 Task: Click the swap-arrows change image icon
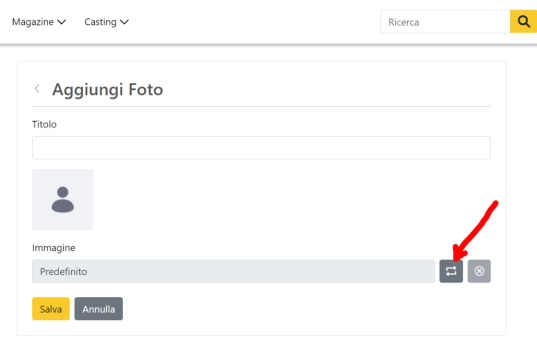pyautogui.click(x=451, y=271)
